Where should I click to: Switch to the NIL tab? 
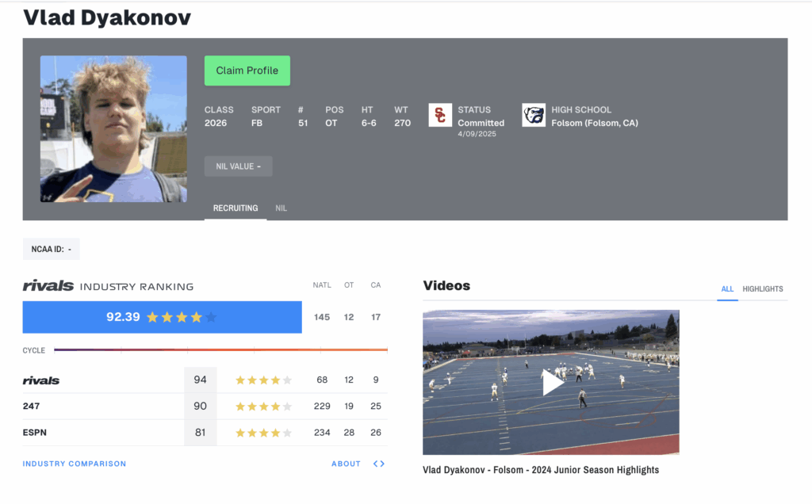pos(281,208)
